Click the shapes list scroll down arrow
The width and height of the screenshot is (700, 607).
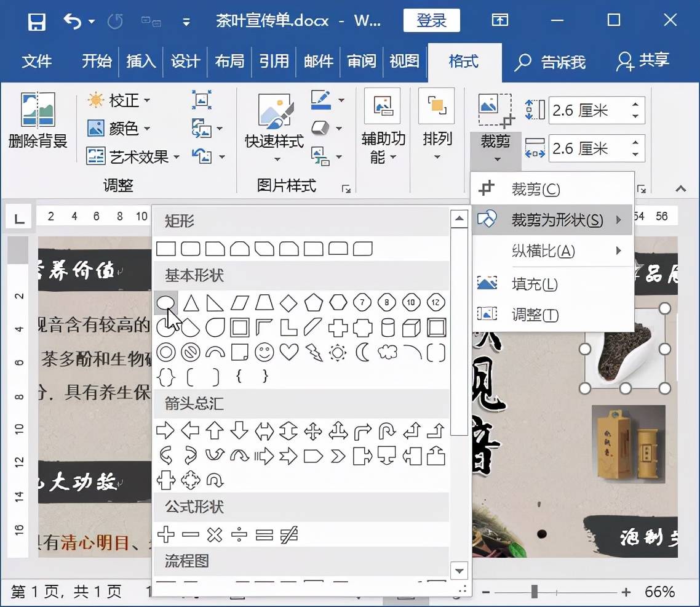click(x=459, y=571)
